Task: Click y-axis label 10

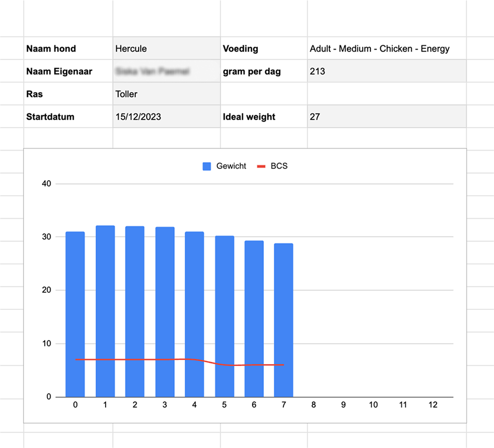Action: [x=47, y=344]
